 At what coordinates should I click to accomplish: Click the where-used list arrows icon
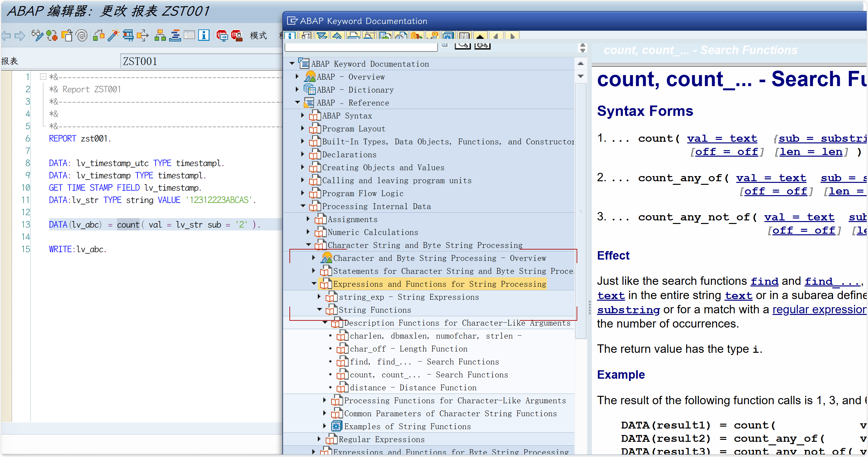pyautogui.click(x=143, y=35)
